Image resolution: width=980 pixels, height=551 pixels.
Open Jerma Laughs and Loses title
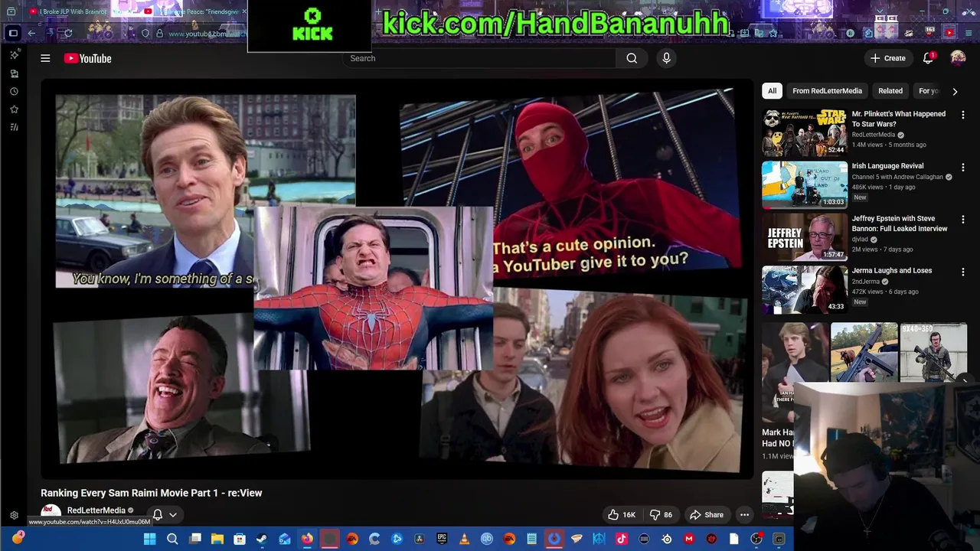pos(891,270)
